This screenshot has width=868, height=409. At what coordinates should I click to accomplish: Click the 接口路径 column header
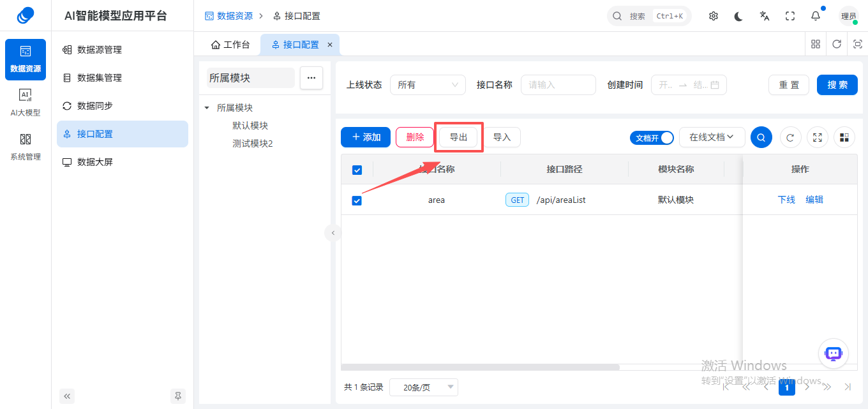pyautogui.click(x=564, y=169)
